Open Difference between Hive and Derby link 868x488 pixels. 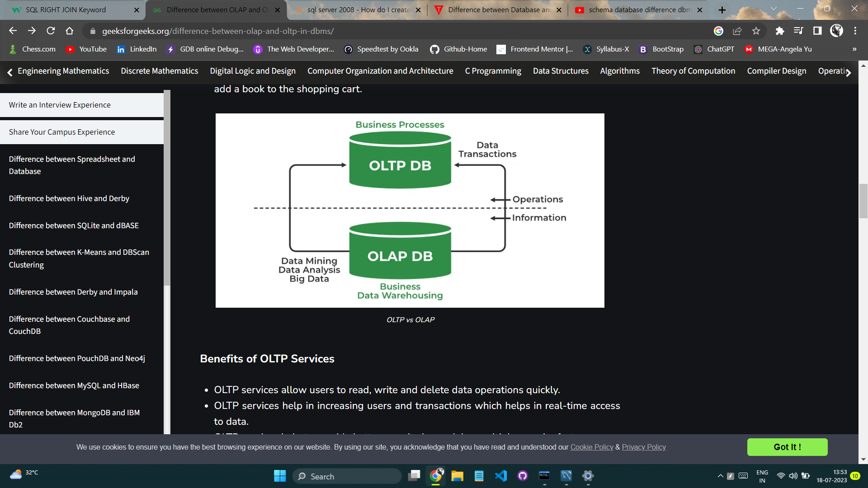pyautogui.click(x=69, y=198)
